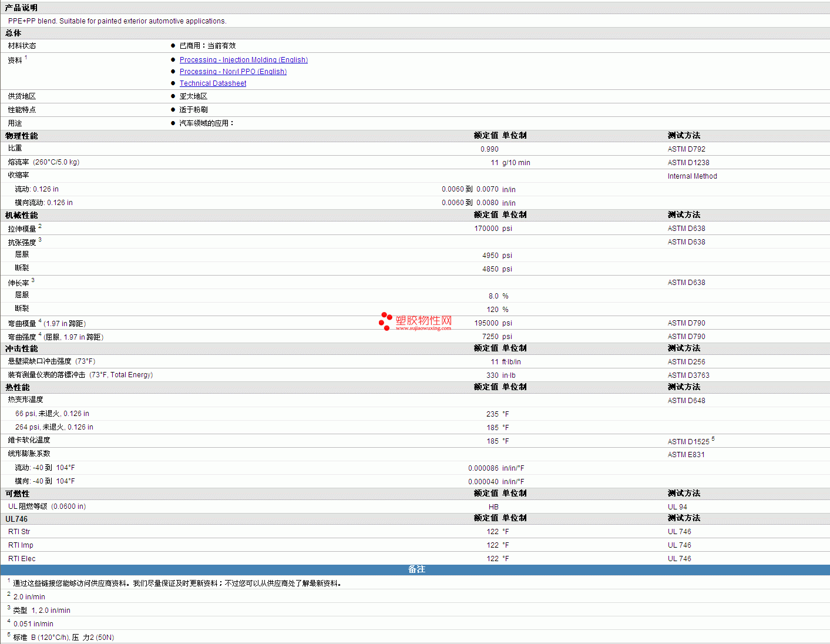Click the 可燃性 section header

17,494
